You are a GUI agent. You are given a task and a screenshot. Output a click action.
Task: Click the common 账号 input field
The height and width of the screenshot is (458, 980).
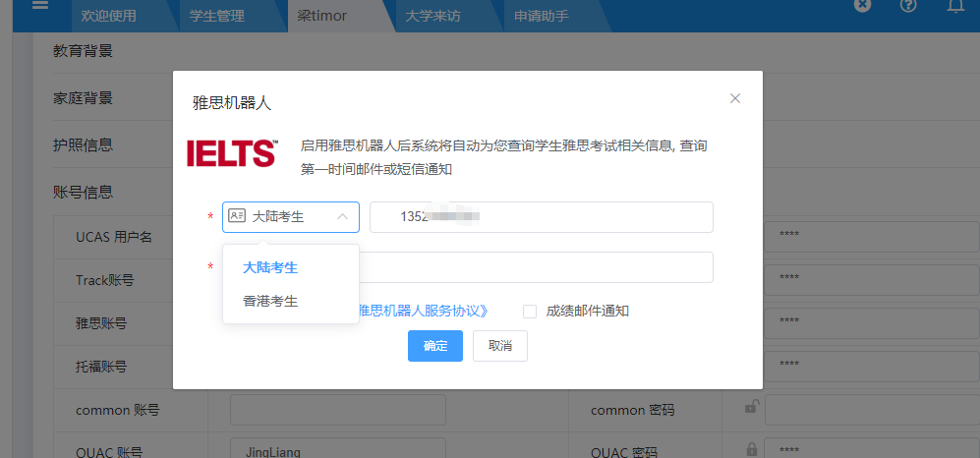pyautogui.click(x=338, y=410)
